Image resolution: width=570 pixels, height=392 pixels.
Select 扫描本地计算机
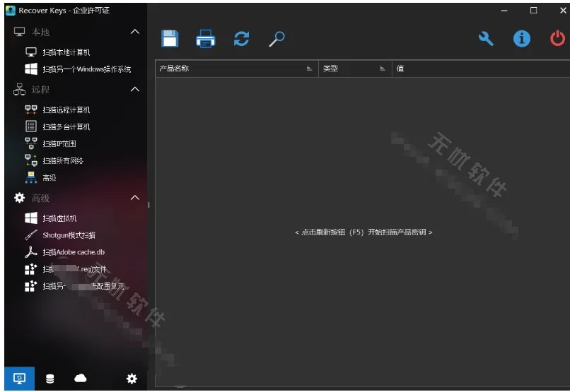[x=66, y=52]
